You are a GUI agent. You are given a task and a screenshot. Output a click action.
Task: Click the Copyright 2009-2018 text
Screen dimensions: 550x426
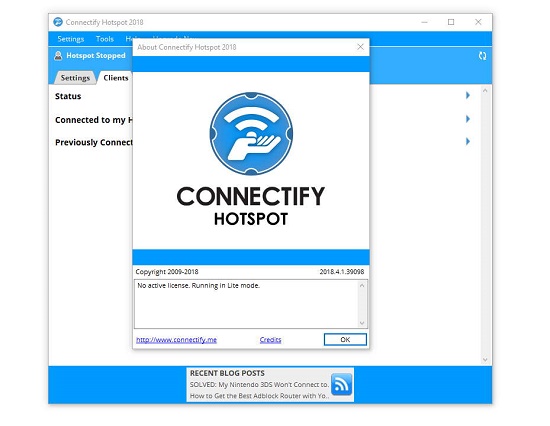(x=167, y=272)
